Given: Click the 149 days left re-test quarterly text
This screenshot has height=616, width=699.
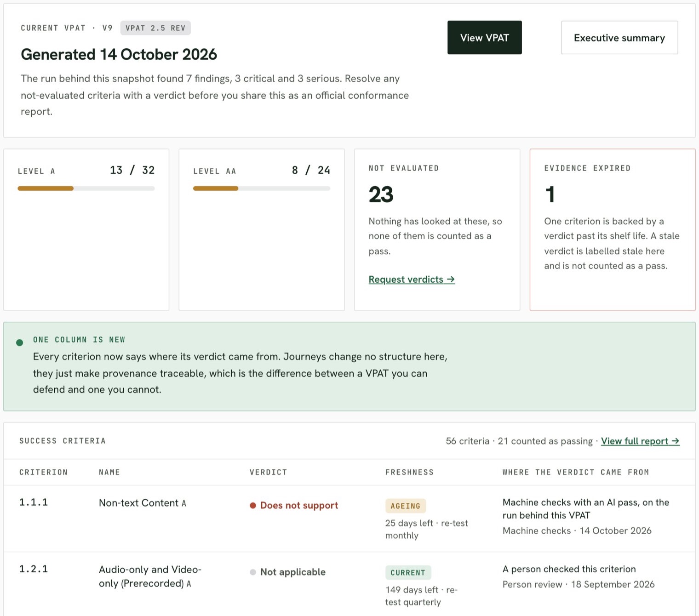Looking at the screenshot, I should pos(421,596).
